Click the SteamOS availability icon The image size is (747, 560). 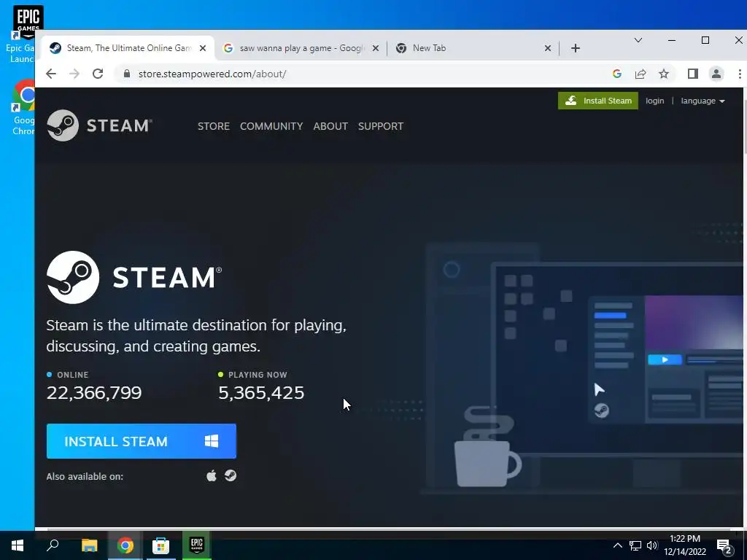[231, 475]
